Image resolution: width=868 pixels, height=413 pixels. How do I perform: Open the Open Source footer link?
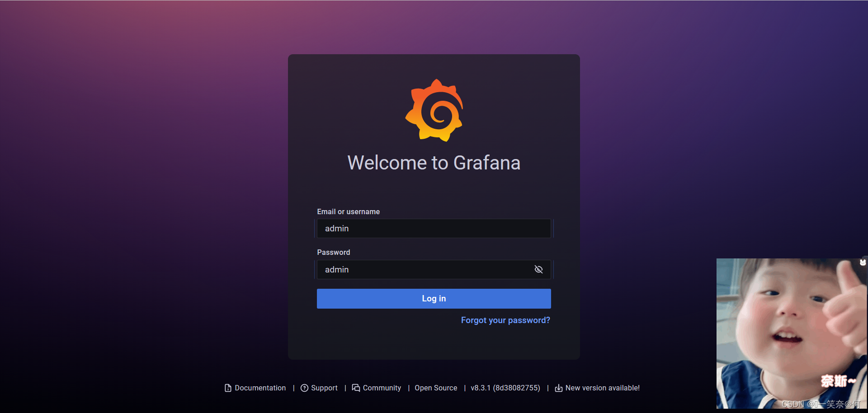(436, 388)
